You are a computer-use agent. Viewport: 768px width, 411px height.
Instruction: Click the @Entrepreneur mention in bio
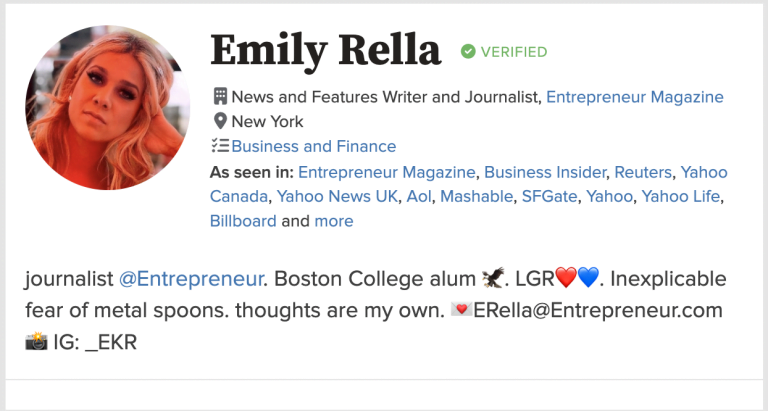(191, 278)
